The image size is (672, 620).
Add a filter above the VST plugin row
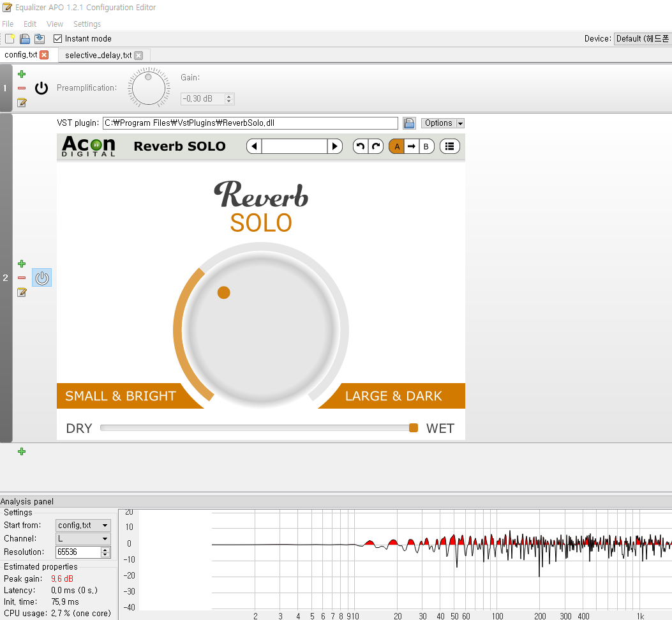click(x=22, y=264)
